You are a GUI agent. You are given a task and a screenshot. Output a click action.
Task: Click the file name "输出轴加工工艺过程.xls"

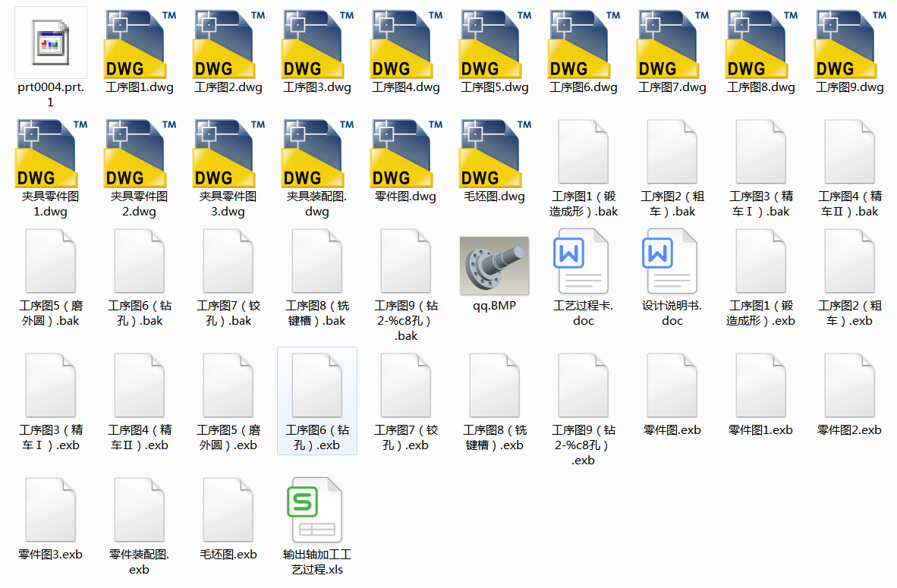(317, 562)
